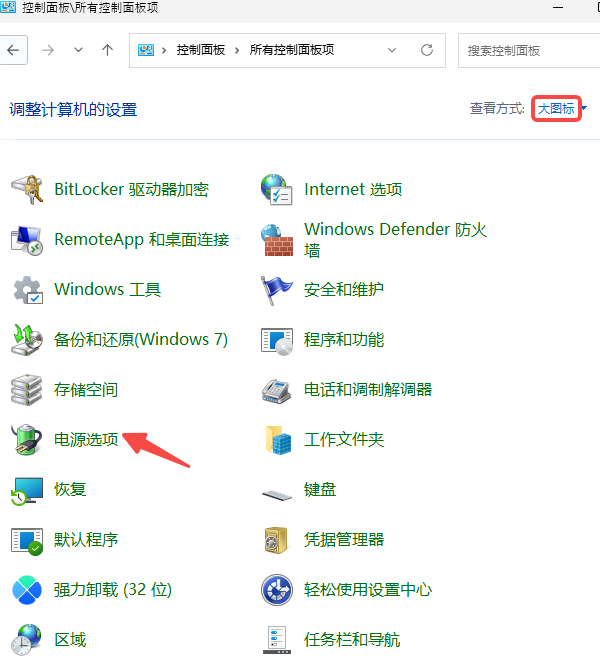Expand the address bar history dropdown
The width and height of the screenshot is (600, 666).
(392, 50)
